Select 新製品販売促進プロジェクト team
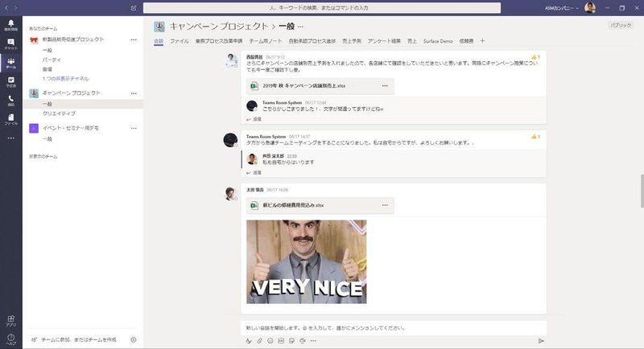Image resolution: width=644 pixels, height=349 pixels. pyautogui.click(x=73, y=39)
